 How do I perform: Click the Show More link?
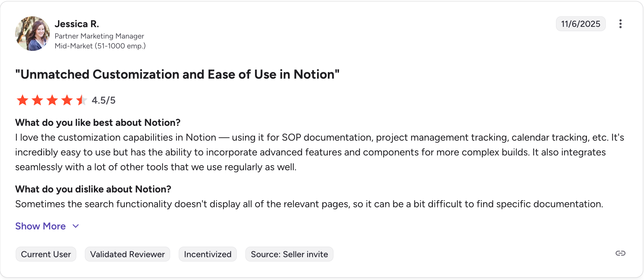click(x=40, y=226)
